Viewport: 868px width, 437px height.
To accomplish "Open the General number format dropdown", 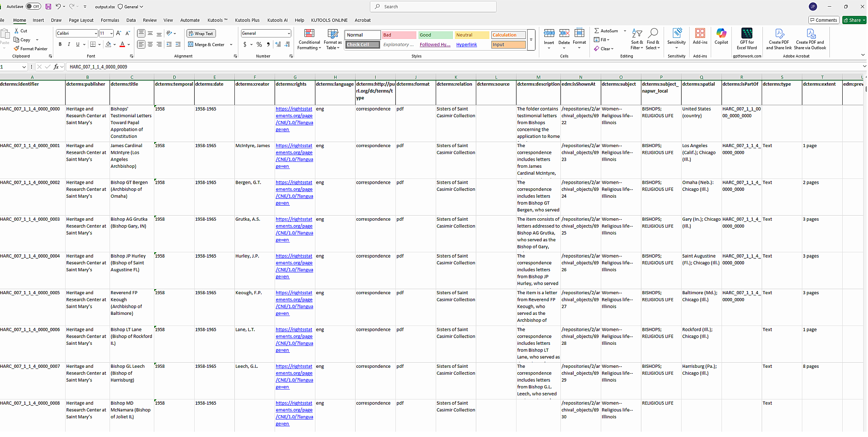I will point(289,33).
